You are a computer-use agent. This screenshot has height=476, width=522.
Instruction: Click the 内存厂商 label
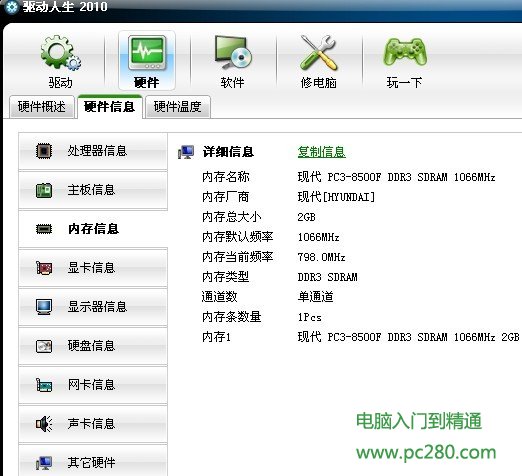(226, 197)
